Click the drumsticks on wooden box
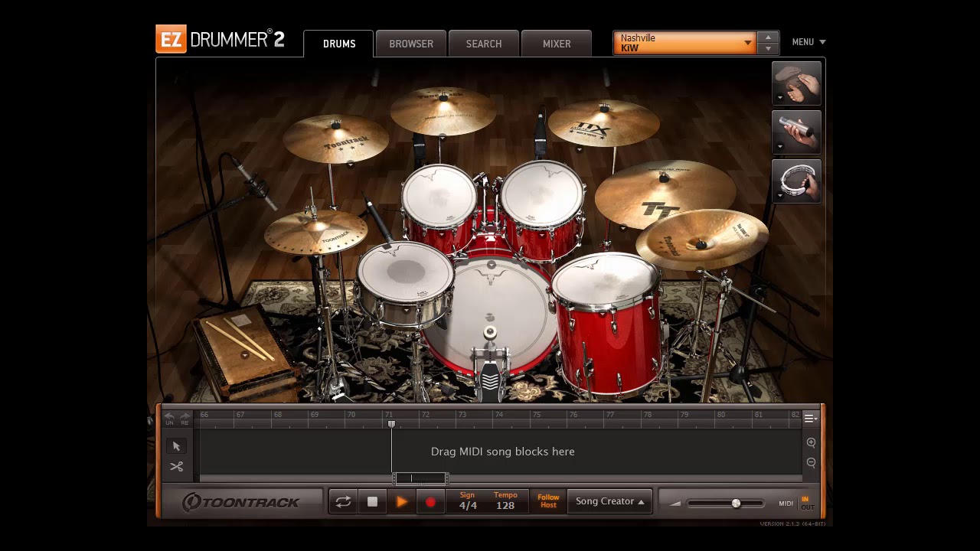Viewport: 980px width, 551px height. click(240, 340)
